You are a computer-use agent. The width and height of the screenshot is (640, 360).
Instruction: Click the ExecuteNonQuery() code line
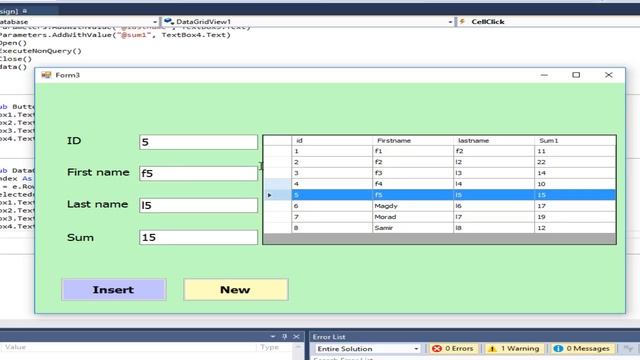click(x=41, y=51)
